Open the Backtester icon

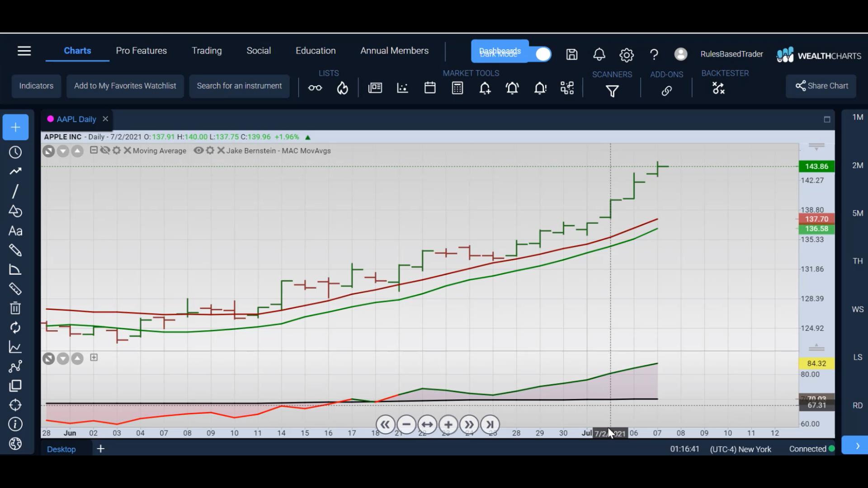(718, 88)
